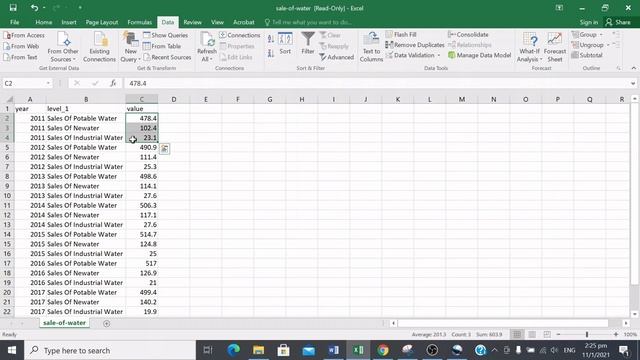
Task: Click From Text data import
Action: point(20,58)
